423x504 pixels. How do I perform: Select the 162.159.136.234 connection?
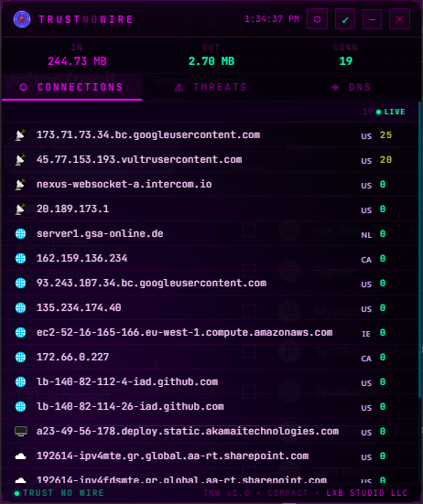click(x=210, y=259)
